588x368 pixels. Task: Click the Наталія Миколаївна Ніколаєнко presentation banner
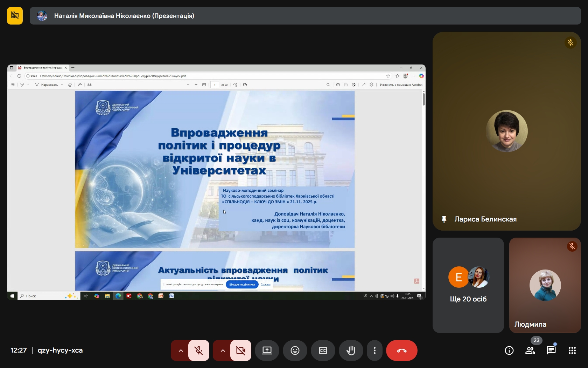click(x=305, y=16)
